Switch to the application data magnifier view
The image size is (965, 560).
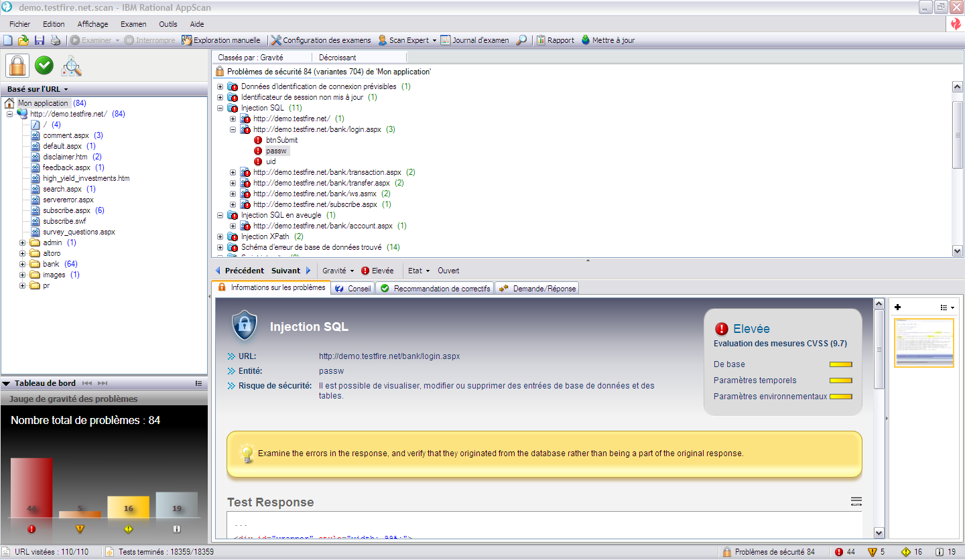click(71, 66)
